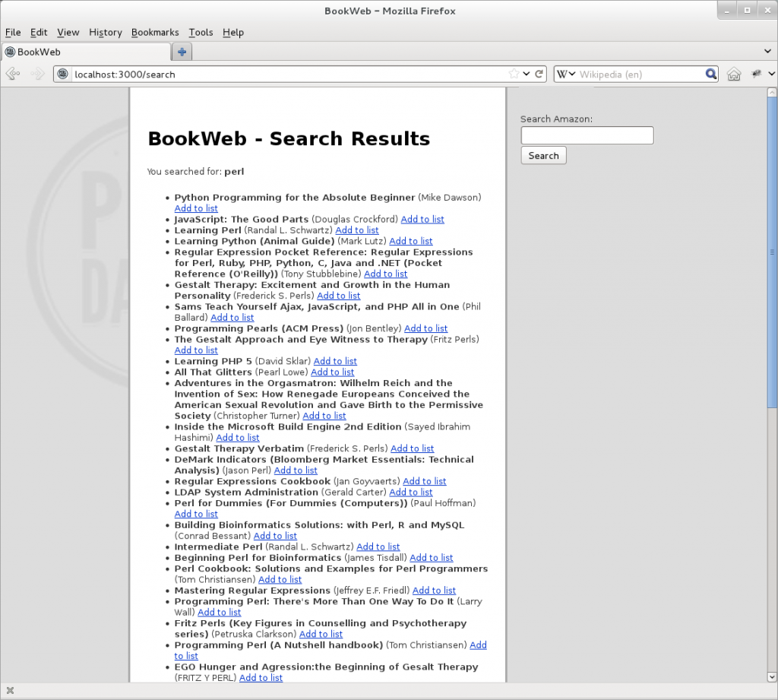The height and width of the screenshot is (700, 778).
Task: Click the bookmarks icon right of the home button
Action: [x=754, y=74]
